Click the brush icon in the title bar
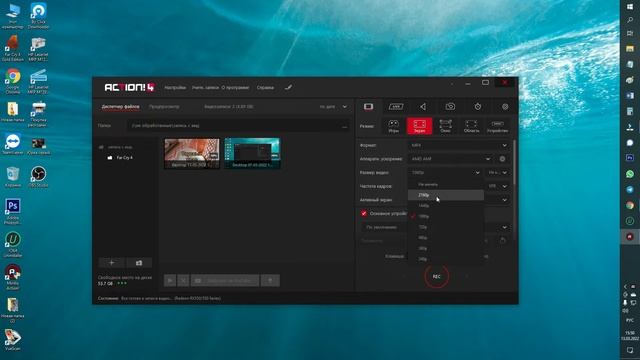 point(288,87)
